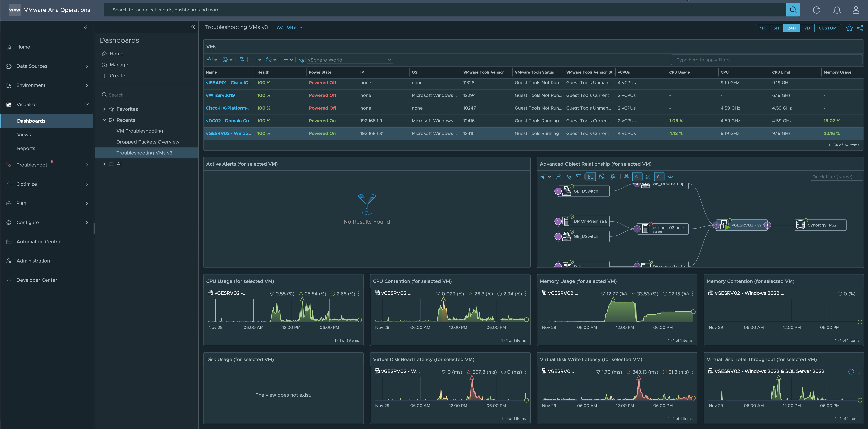Viewport: 868px width, 429px height.
Task: Open Developer Center
Action: click(37, 280)
